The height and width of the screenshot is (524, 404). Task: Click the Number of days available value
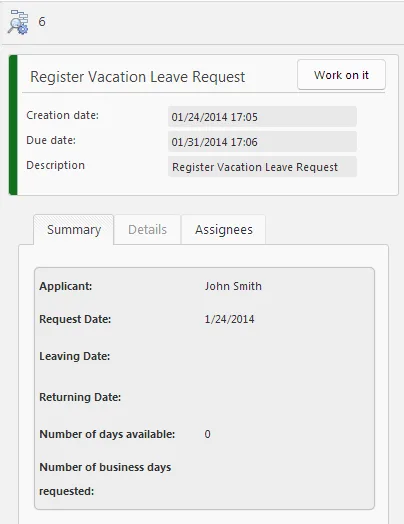208,434
